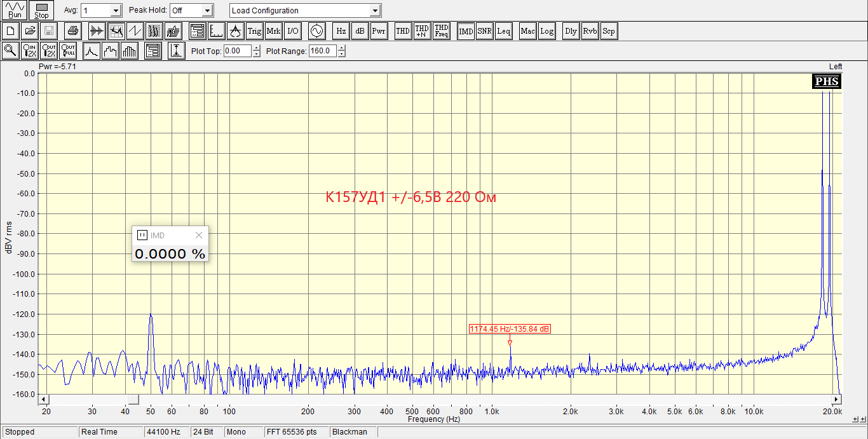Viewport: 868px width, 439px height.
Task: Launch the Scp oscilloscope utility
Action: point(608,30)
